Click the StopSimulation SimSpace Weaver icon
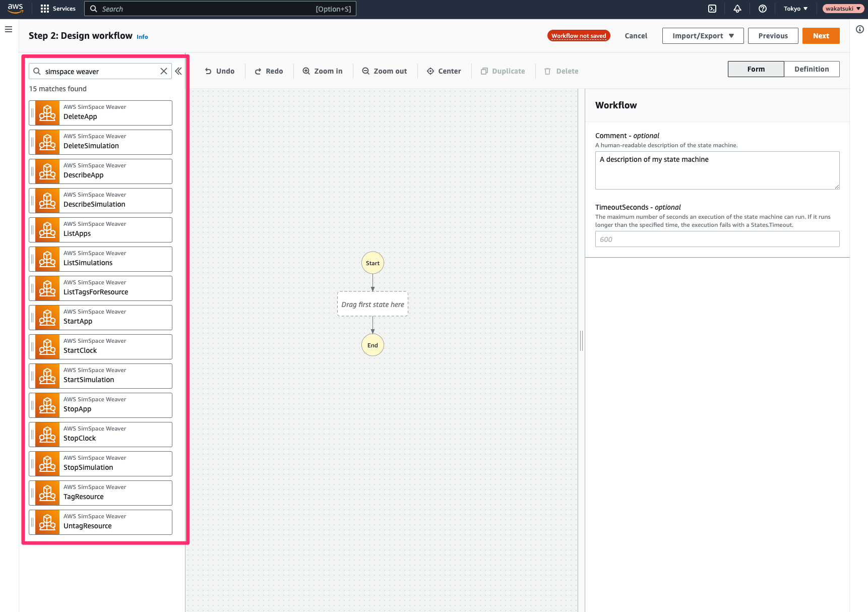The image size is (868, 612). coord(47,464)
